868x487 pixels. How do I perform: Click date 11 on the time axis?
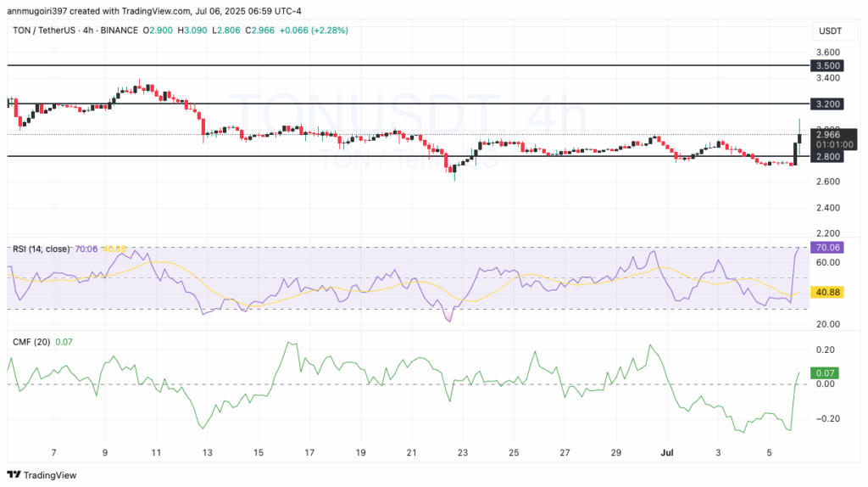click(x=156, y=453)
